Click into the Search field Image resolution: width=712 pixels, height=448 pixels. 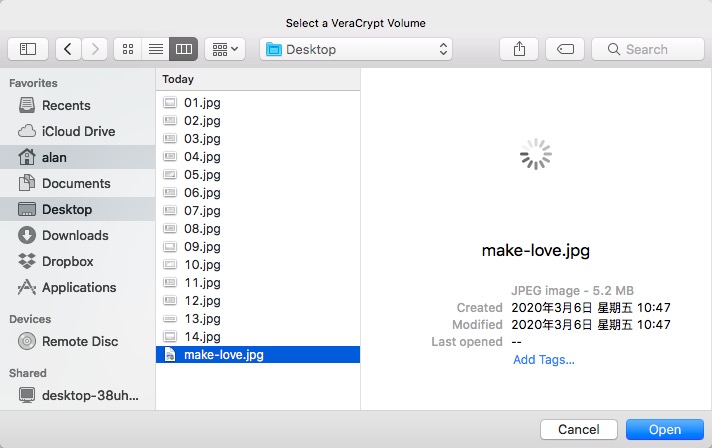coord(648,49)
